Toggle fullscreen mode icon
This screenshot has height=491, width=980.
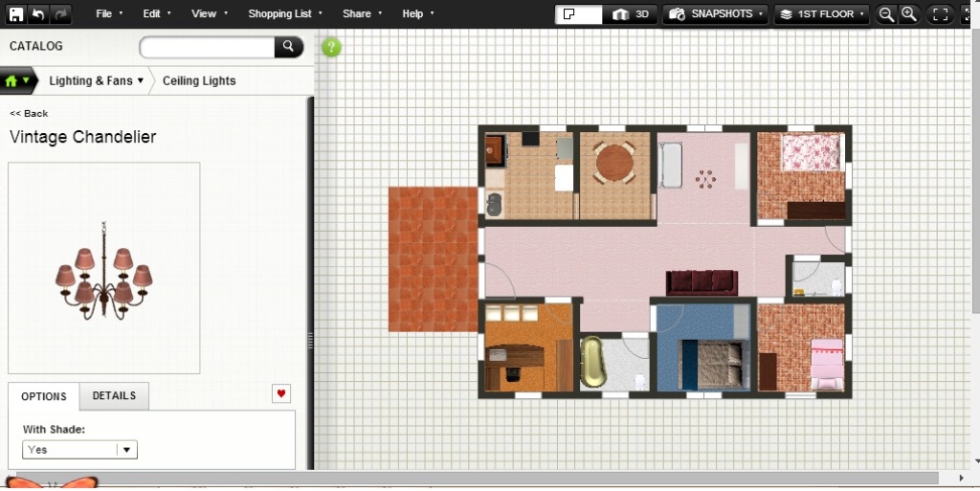click(x=940, y=14)
